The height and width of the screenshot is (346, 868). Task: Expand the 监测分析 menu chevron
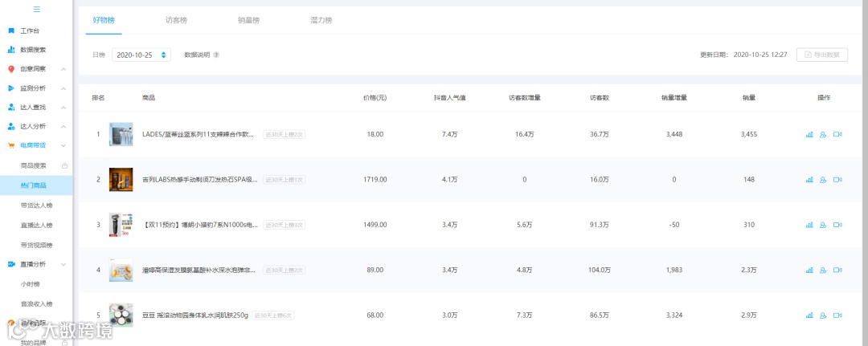point(63,88)
